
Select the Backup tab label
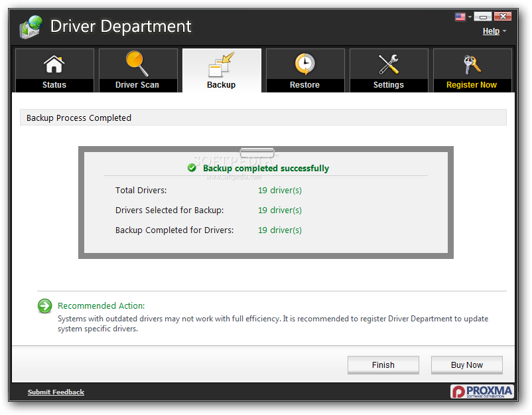click(221, 85)
